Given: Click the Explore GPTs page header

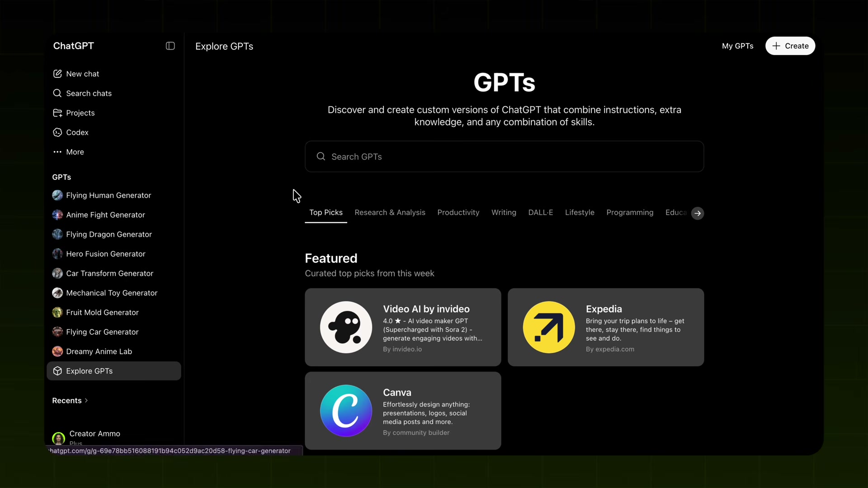Looking at the screenshot, I should pos(224,46).
